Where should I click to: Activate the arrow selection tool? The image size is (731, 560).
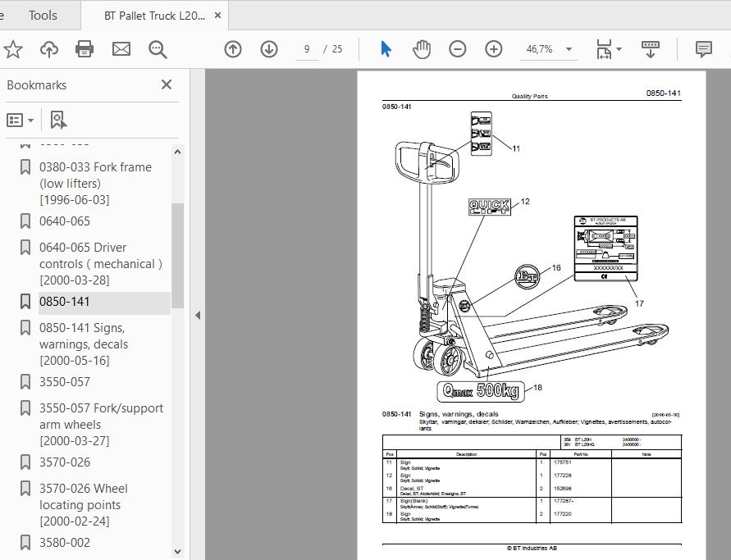coord(386,49)
